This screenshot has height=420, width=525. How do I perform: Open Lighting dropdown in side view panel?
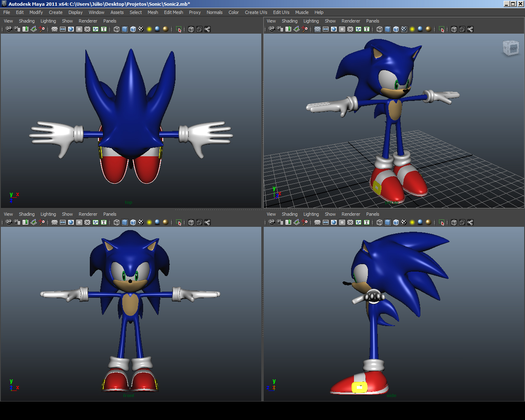click(311, 214)
